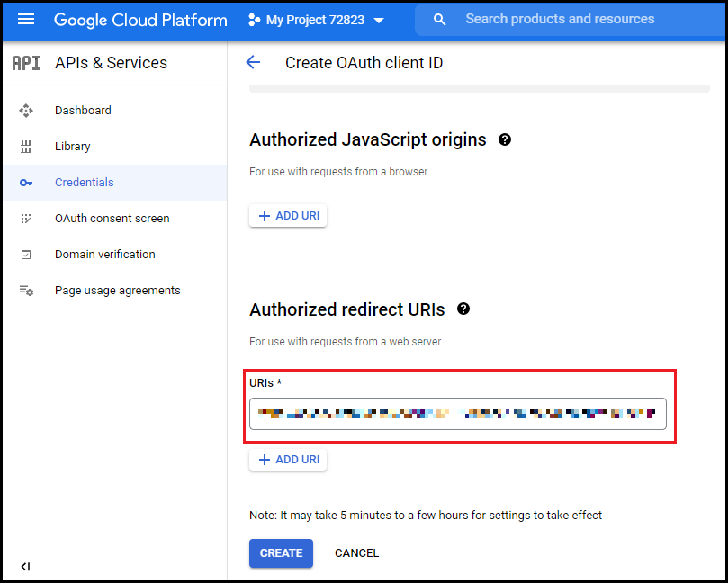728x583 pixels.
Task: Click the help icon beside Authorized redirect URIs
Action: [463, 309]
